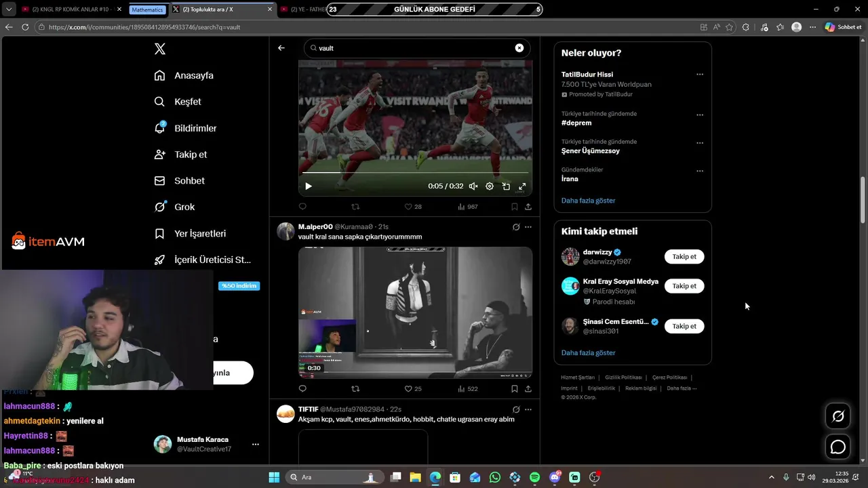
Task: Open more options for TatilBudur Hissi trend
Action: point(700,75)
